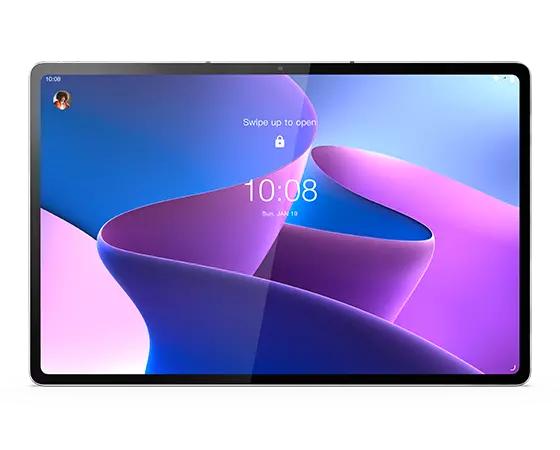Tap the padlock icon on lock screen
The image size is (560, 450).
(x=280, y=142)
